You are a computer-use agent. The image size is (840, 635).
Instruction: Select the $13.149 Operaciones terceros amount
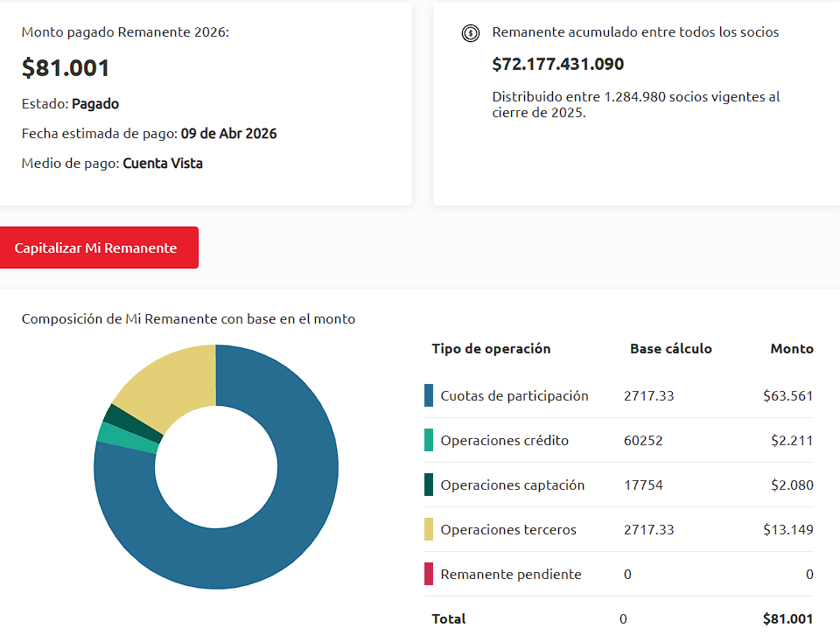click(x=787, y=529)
